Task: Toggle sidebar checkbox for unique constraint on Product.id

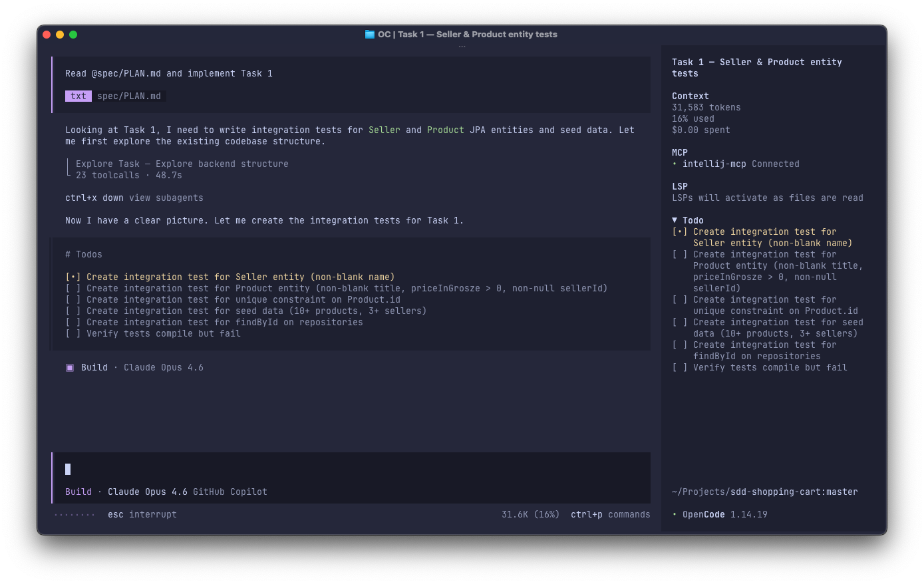Action: [x=680, y=299]
